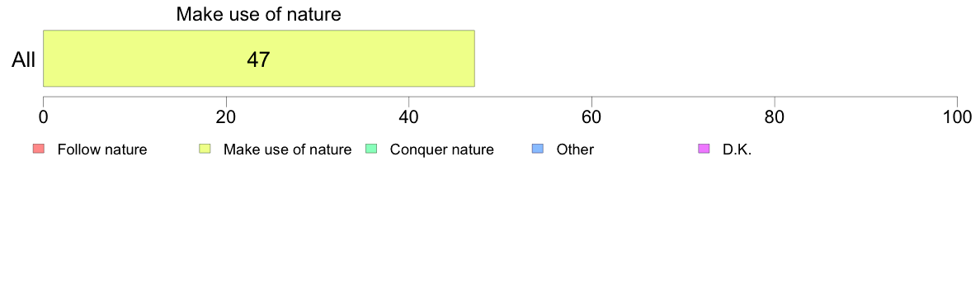Click the green Conquer nature legend swatch
The image size is (980, 304).
click(370, 149)
